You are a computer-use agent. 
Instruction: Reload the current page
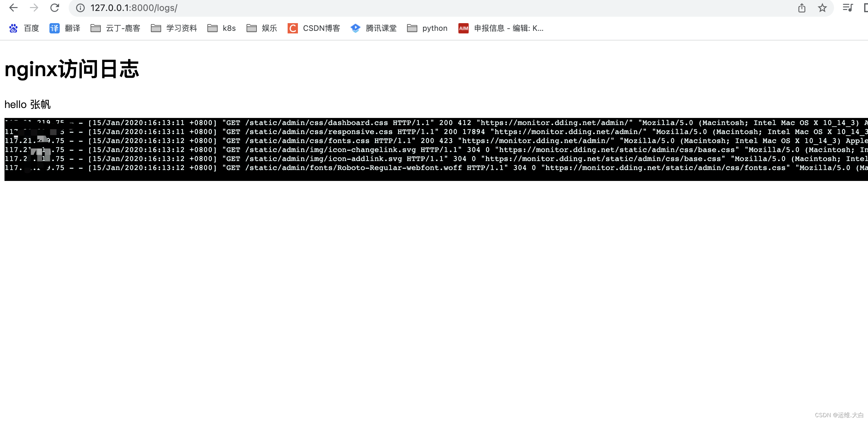coord(55,8)
